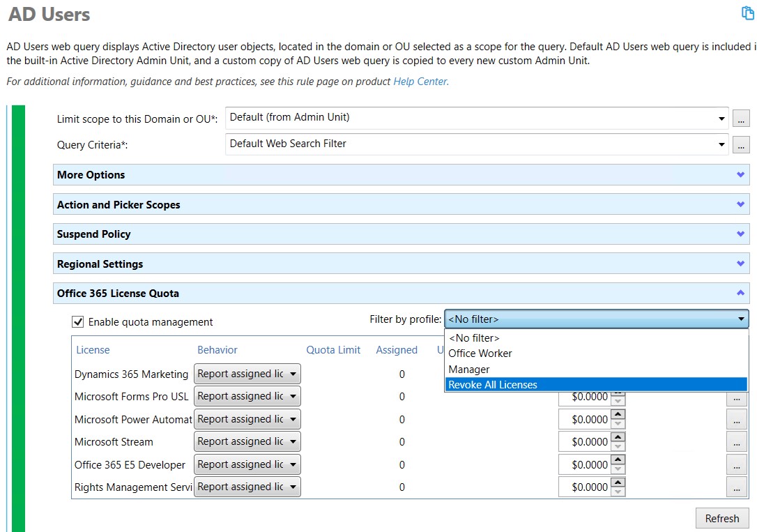Click cost field in Office 365 E5 Developer row
Image resolution: width=757 pixels, height=532 pixels.
585,464
